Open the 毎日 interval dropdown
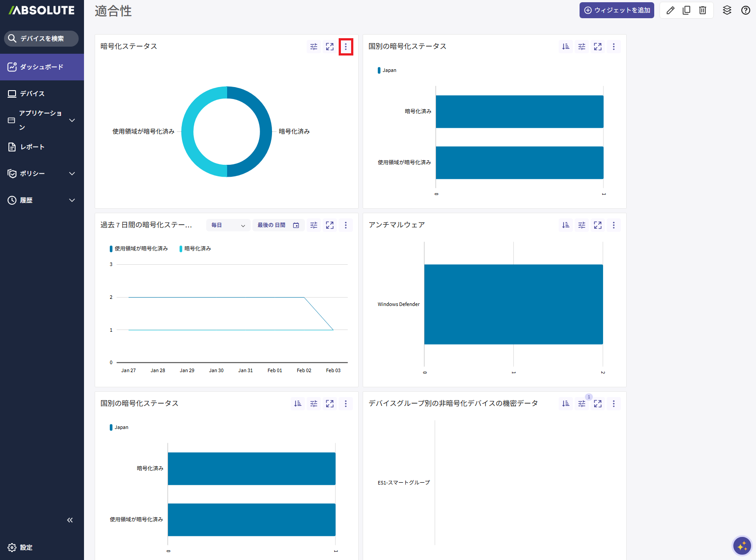Viewport: 756px width, 560px height. (228, 225)
